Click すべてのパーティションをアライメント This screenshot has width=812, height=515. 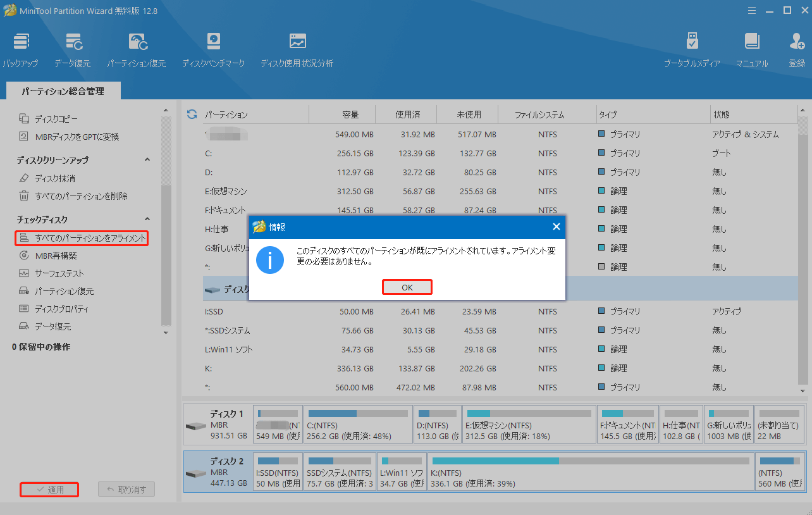click(x=82, y=238)
